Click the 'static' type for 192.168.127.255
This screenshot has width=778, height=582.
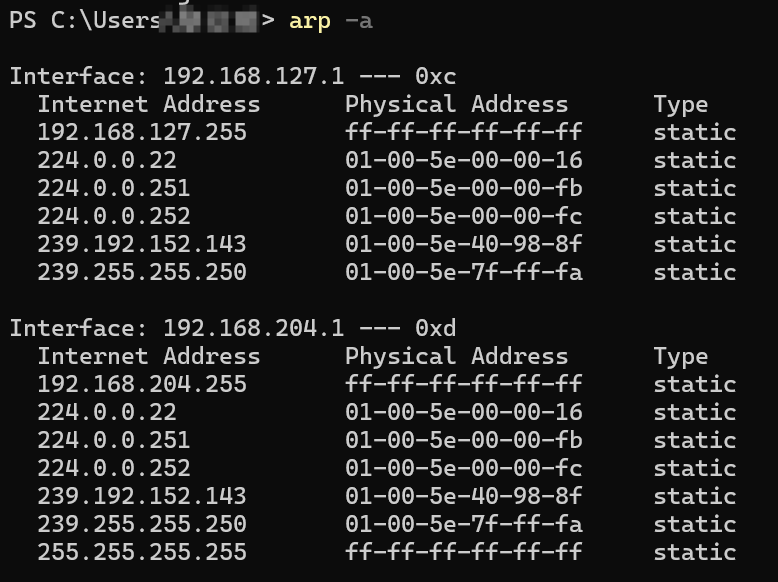[695, 132]
